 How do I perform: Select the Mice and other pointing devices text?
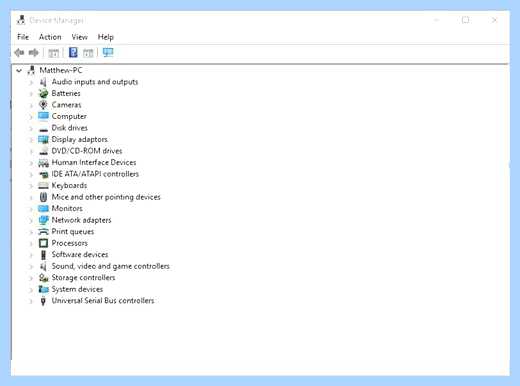tap(106, 197)
